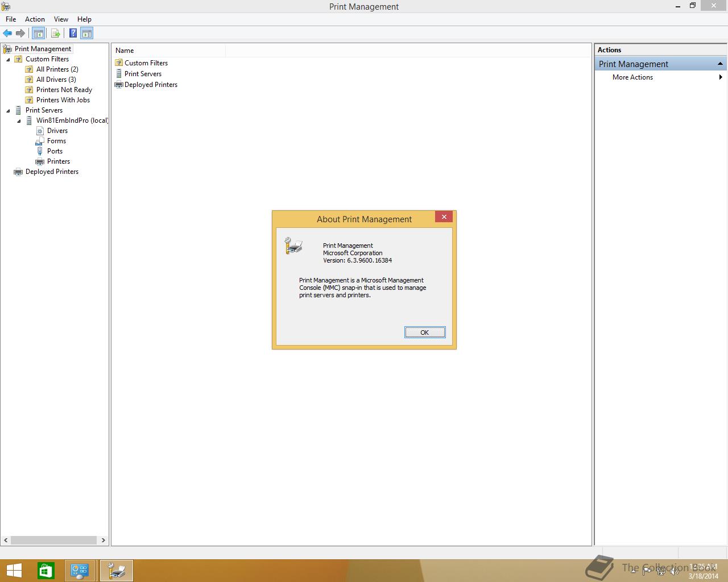Expand the More Actions submenu arrow
Viewport: 728px width, 582px height.
point(721,77)
